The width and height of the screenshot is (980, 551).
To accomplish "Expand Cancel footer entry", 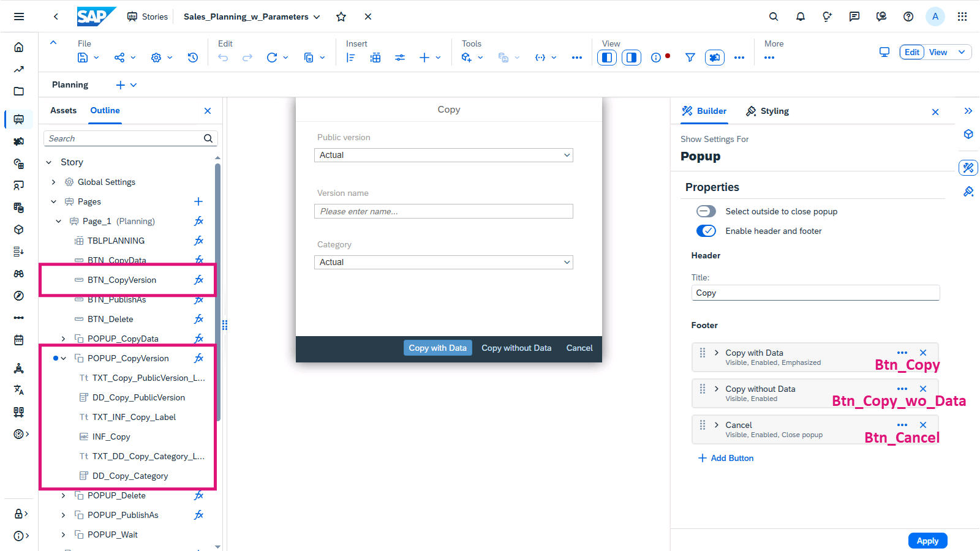I will tap(717, 425).
